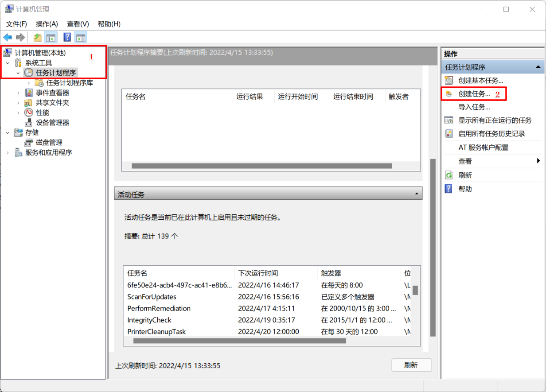Expand the 任务计划程序库 tree node
This screenshot has width=546, height=392.
pyautogui.click(x=29, y=83)
